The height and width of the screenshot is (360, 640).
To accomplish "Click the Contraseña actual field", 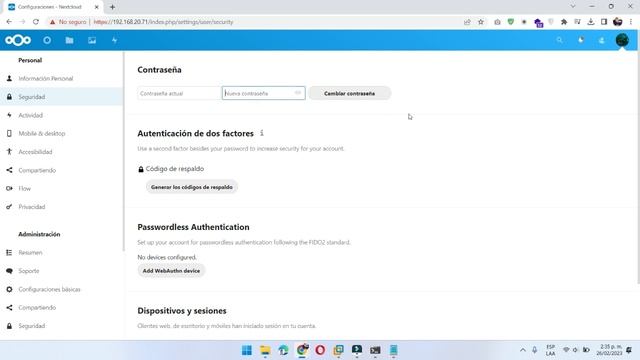I will click(x=179, y=93).
